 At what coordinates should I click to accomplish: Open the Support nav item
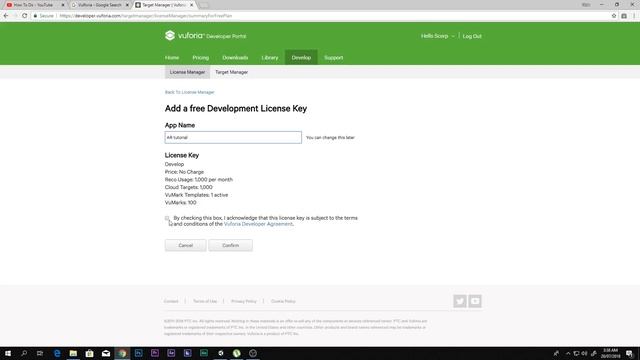[333, 58]
